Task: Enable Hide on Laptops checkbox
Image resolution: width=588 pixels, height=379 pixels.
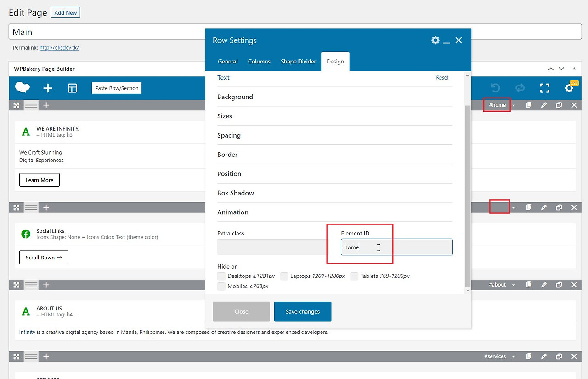Action: click(284, 276)
